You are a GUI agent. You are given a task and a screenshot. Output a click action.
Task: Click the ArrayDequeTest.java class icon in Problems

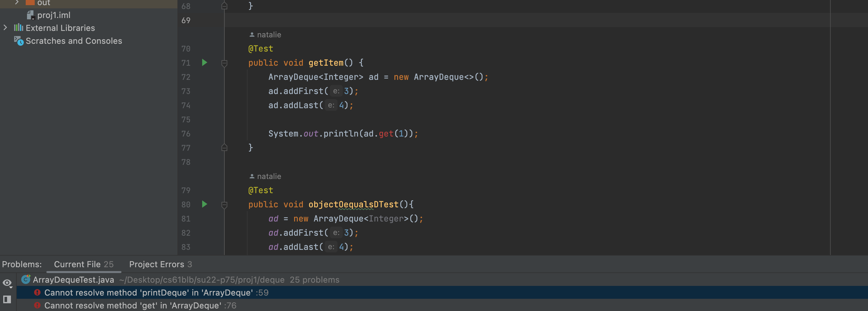coord(26,280)
